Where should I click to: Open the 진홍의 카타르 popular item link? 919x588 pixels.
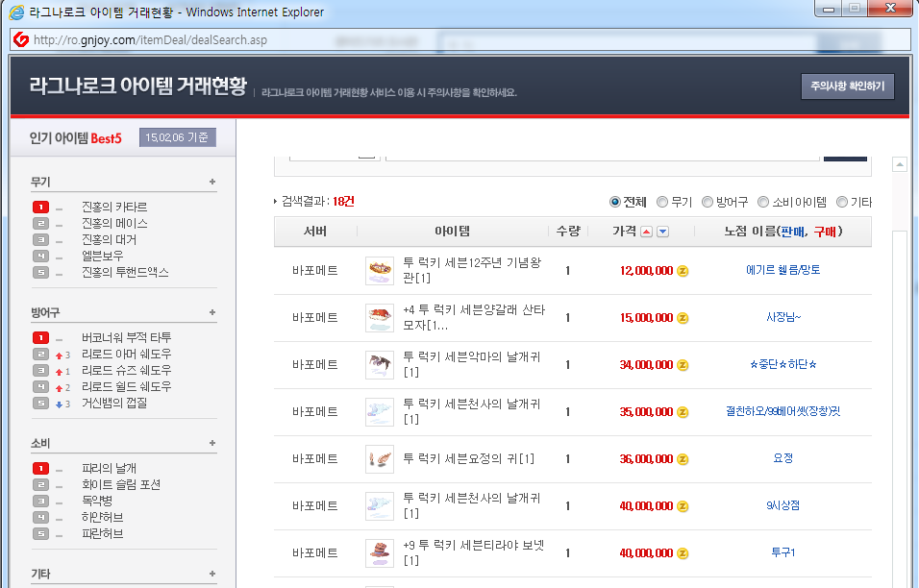point(114,207)
